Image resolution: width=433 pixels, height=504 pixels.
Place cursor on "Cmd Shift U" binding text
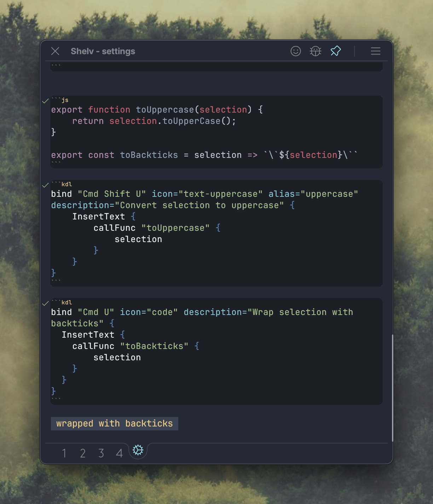click(x=111, y=194)
